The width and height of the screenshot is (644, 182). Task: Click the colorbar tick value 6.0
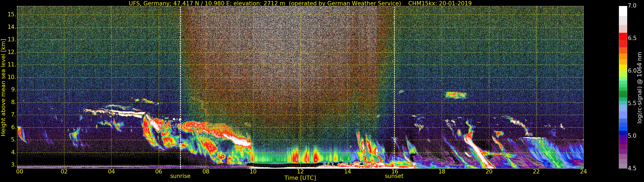click(632, 71)
